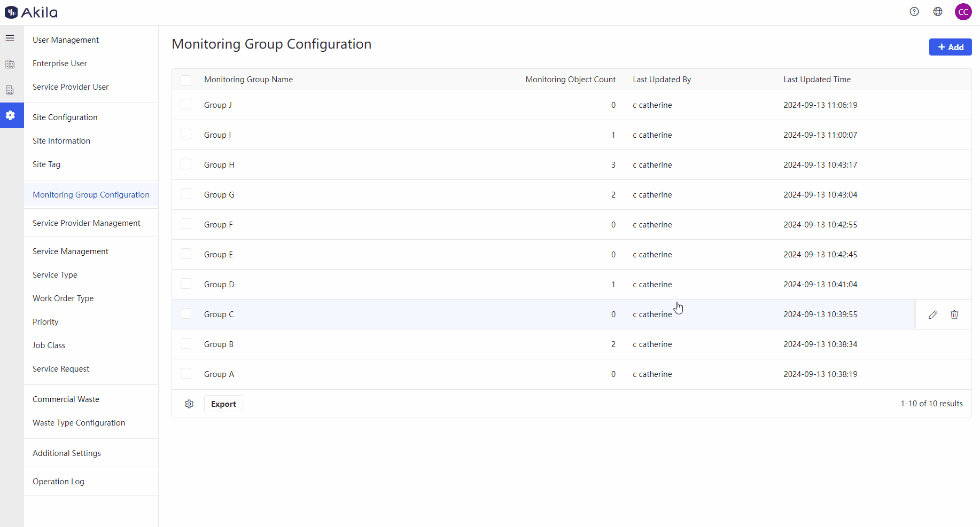Go to Site Configuration

(65, 117)
